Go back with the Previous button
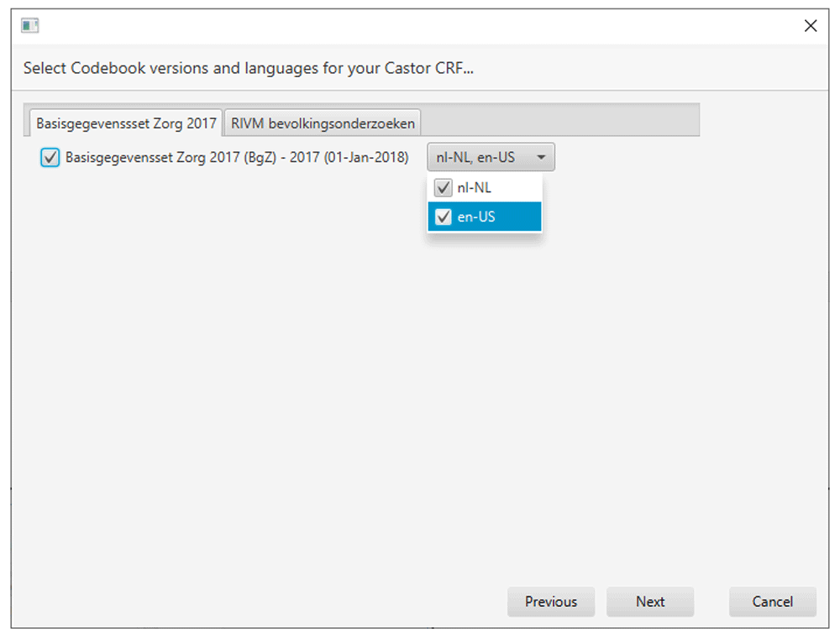 point(551,601)
